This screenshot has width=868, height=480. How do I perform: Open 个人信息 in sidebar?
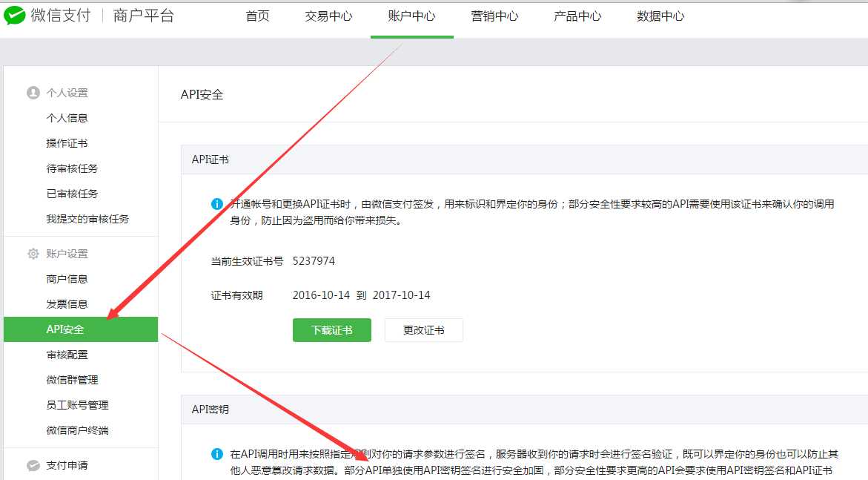[x=67, y=118]
